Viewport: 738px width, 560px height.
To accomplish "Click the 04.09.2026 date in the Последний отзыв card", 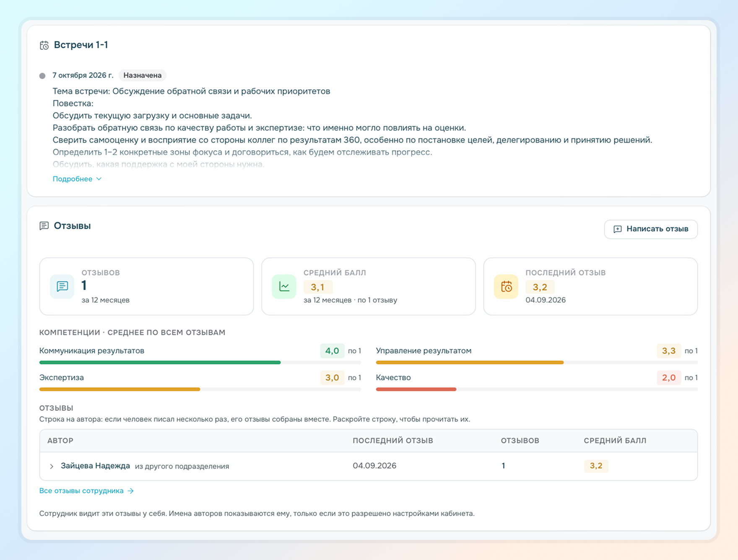I will point(546,300).
